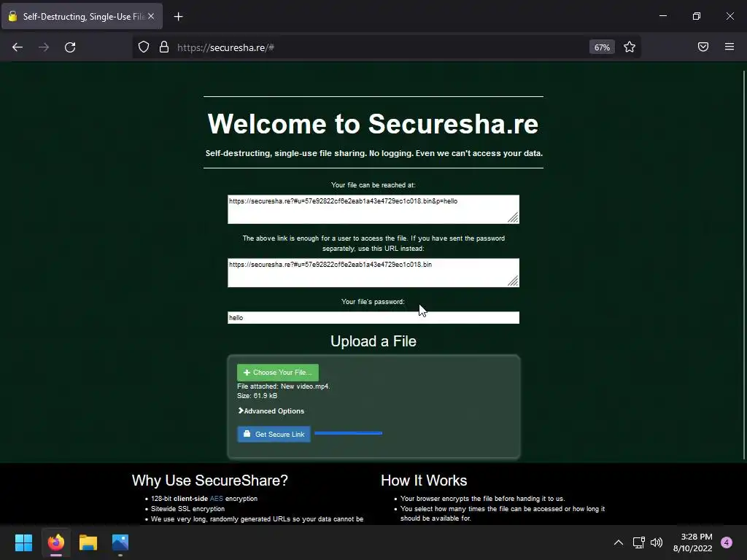
Task: Click the Get Secure Link button
Action: [274, 435]
